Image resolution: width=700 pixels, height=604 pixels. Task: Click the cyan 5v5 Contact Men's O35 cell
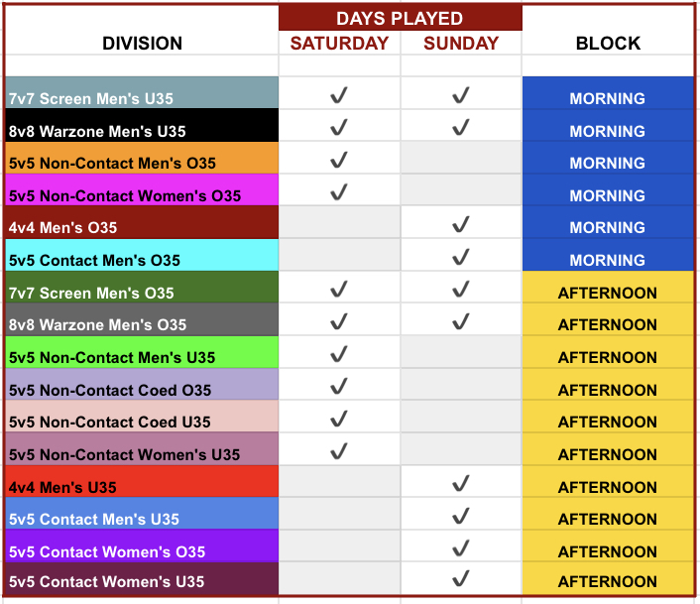tap(142, 258)
